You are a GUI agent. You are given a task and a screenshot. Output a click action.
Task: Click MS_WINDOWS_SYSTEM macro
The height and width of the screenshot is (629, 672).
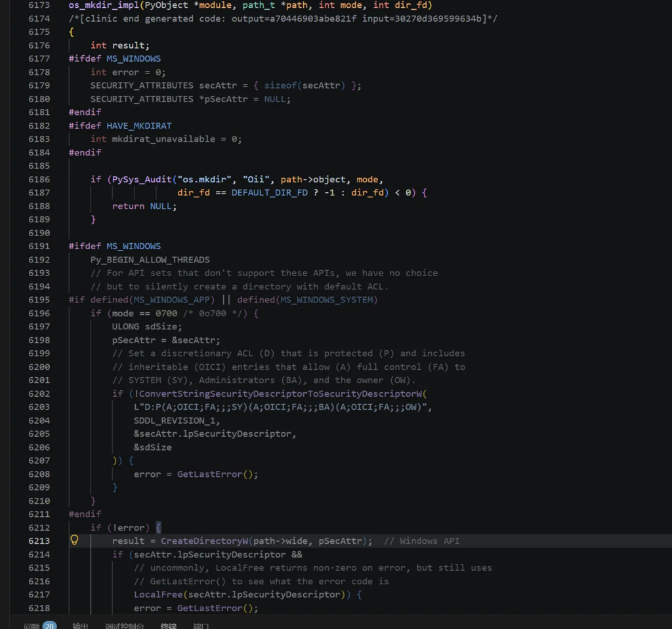click(x=327, y=300)
